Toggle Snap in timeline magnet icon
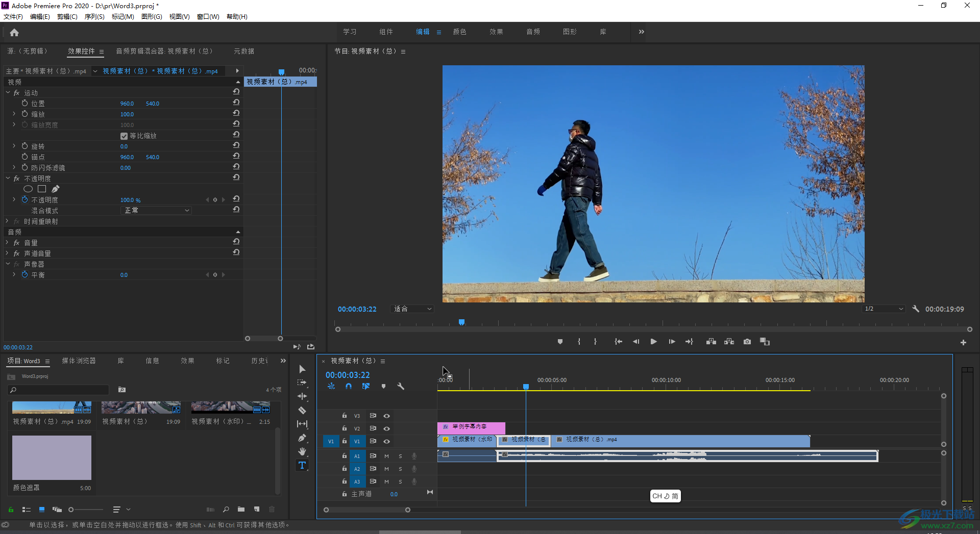The width and height of the screenshot is (980, 534). coord(349,387)
